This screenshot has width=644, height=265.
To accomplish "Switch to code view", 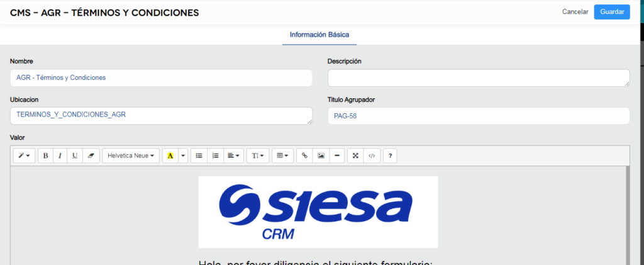I will [372, 155].
